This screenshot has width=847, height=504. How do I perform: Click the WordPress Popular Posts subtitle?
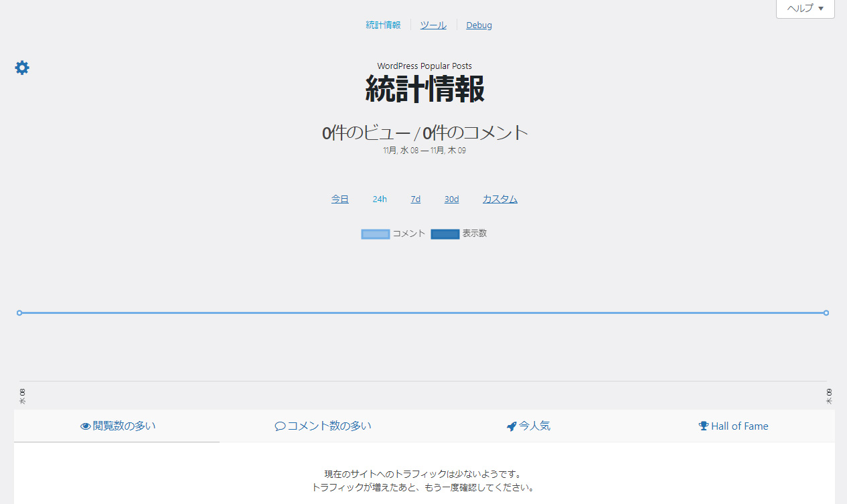(425, 66)
